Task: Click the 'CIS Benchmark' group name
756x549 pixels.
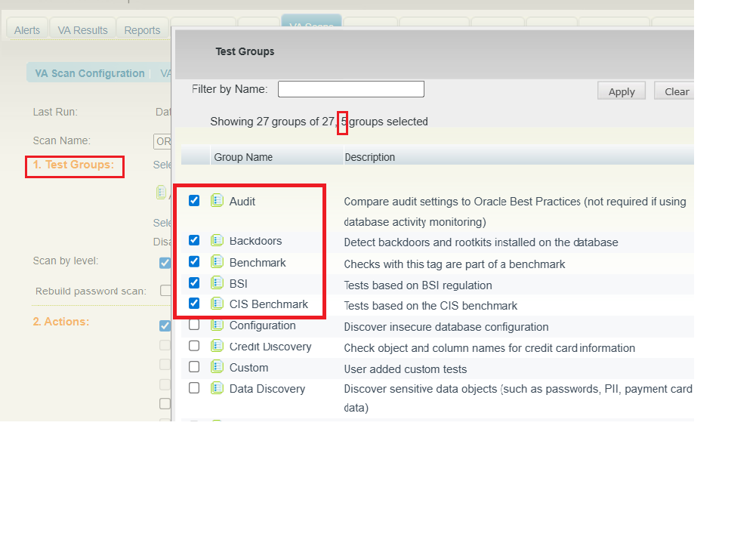Action: click(269, 304)
